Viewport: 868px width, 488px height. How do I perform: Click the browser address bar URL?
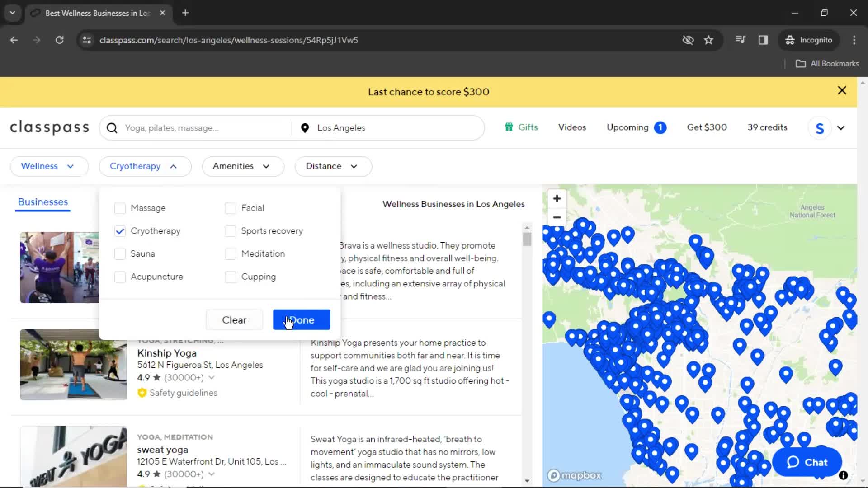pos(229,40)
